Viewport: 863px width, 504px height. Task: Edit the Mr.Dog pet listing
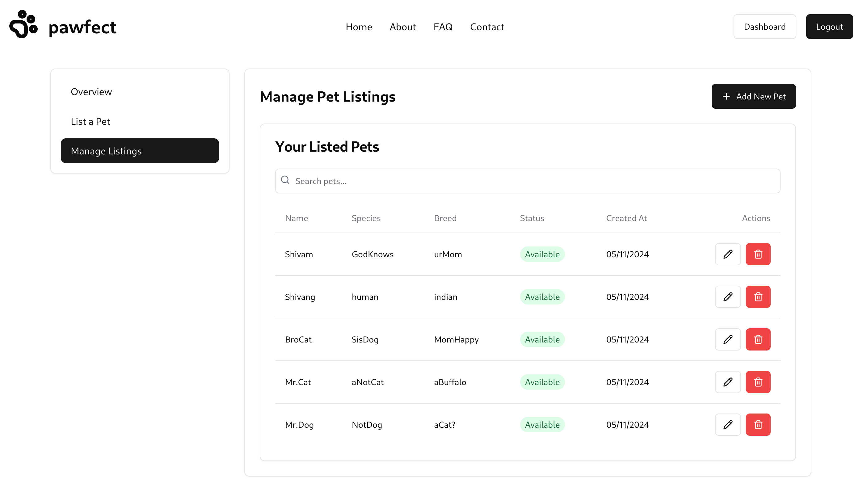(x=728, y=425)
